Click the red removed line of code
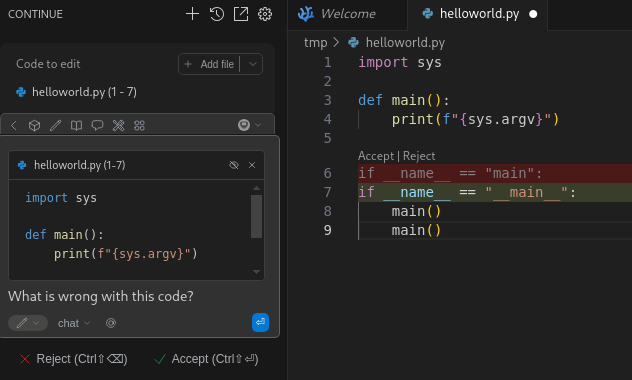 tap(495, 173)
